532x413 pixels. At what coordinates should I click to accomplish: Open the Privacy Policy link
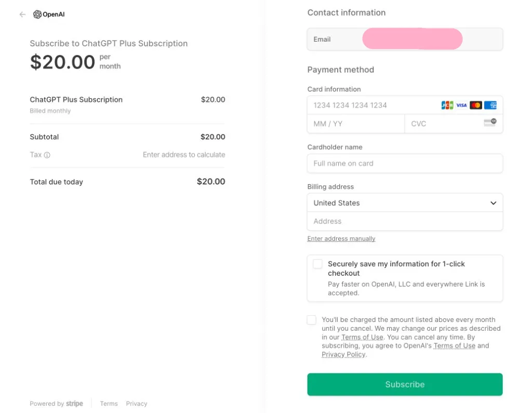pos(343,355)
